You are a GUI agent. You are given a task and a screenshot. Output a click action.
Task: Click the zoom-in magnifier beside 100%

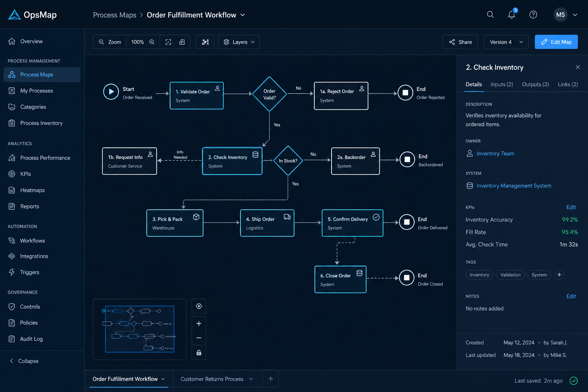pos(152,42)
